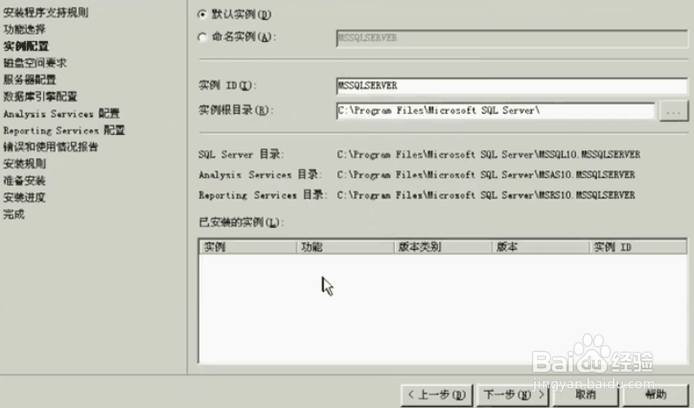Select the 安装规则 step in sidebar
Image resolution: width=694 pixels, height=408 pixels.
coord(24,164)
